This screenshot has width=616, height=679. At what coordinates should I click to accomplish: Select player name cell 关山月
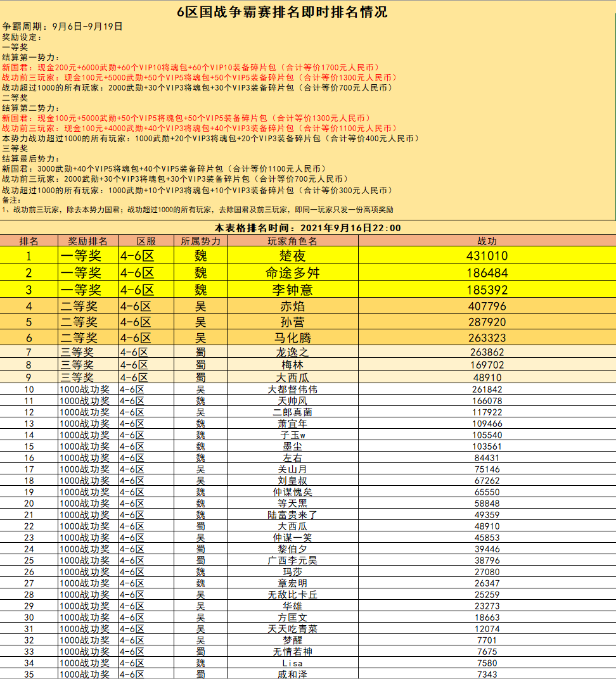(x=292, y=469)
